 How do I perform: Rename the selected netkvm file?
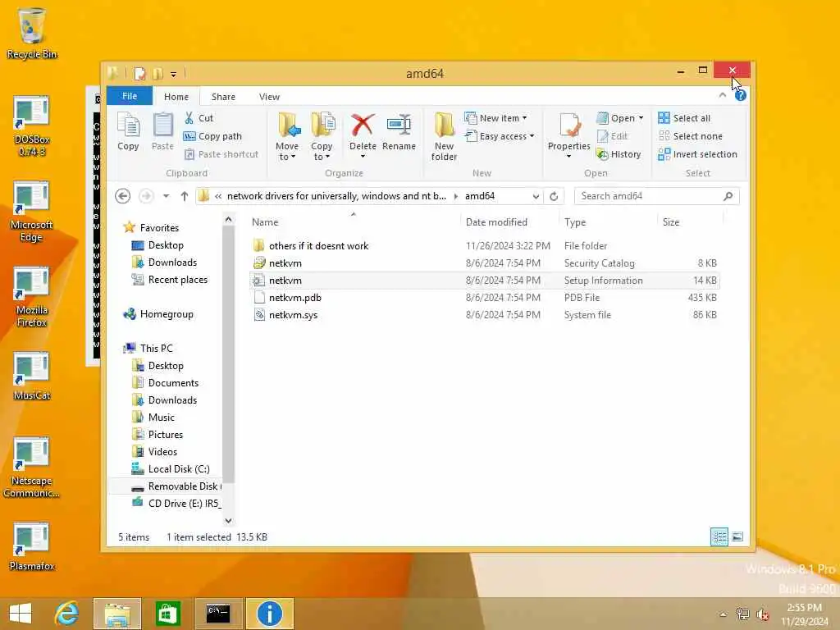point(399,131)
